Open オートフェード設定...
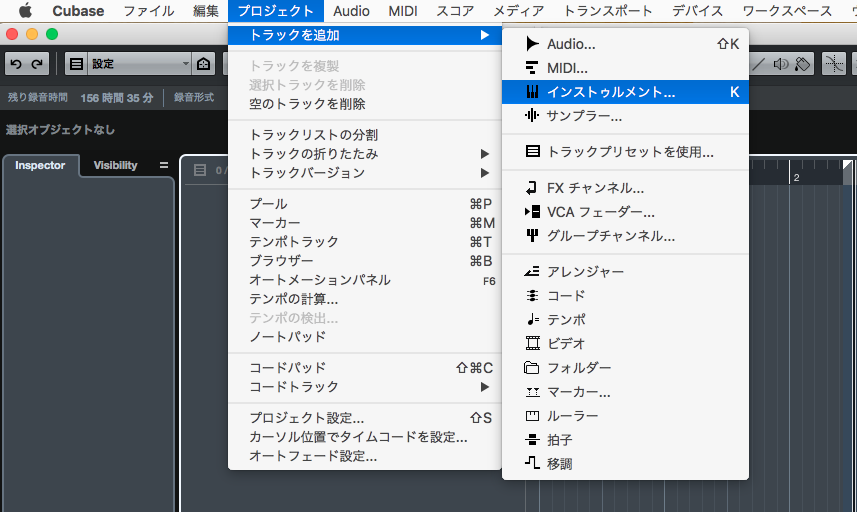The image size is (857, 512). 365,456
